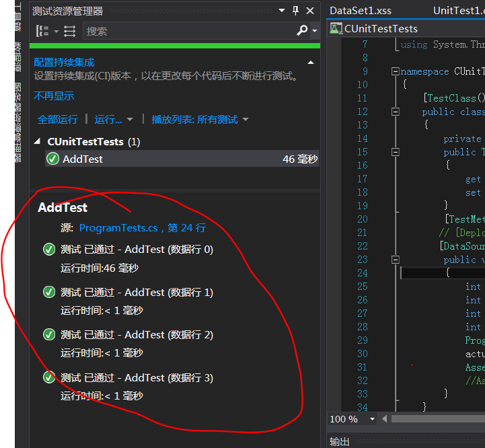Select the AddTest row in test list
The width and height of the screenshot is (485, 448).
[x=182, y=159]
